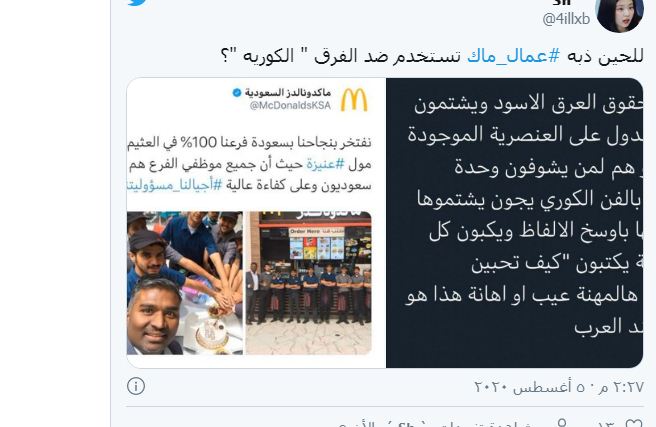This screenshot has height=427, width=656.
Task: Like the tweet with the heart icon
Action: coord(633,422)
